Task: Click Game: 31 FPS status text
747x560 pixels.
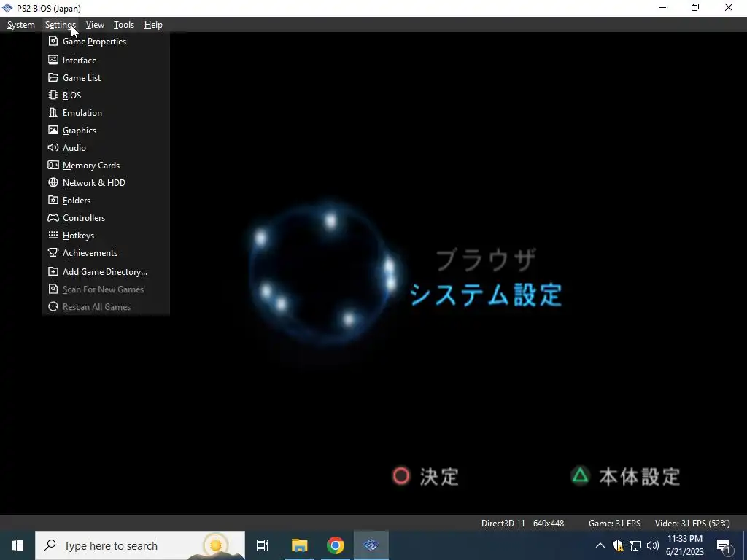Action: [614, 524]
